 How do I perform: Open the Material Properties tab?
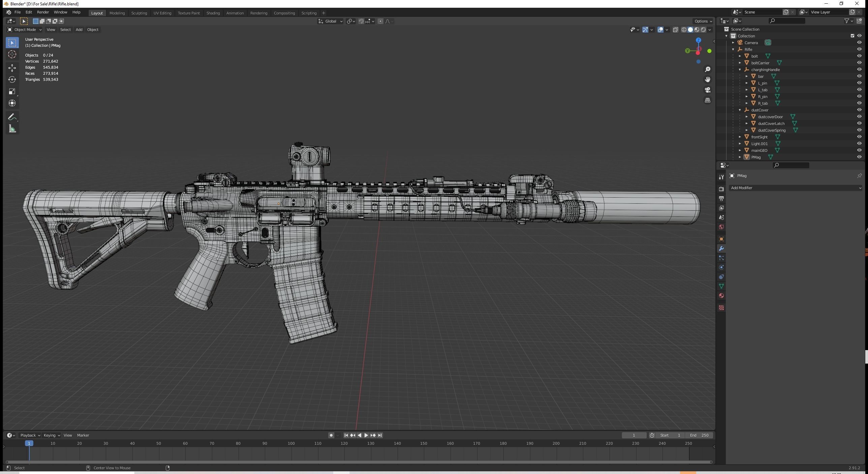(721, 295)
